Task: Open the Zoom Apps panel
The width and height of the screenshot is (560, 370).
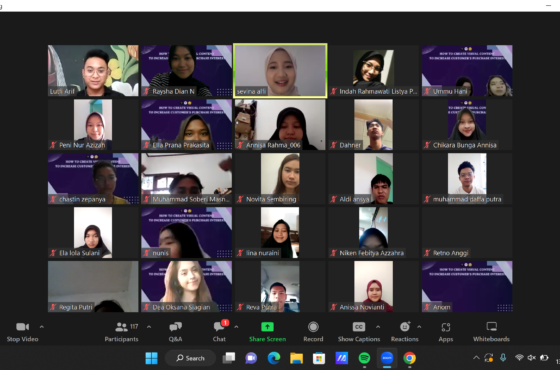Action: (446, 332)
